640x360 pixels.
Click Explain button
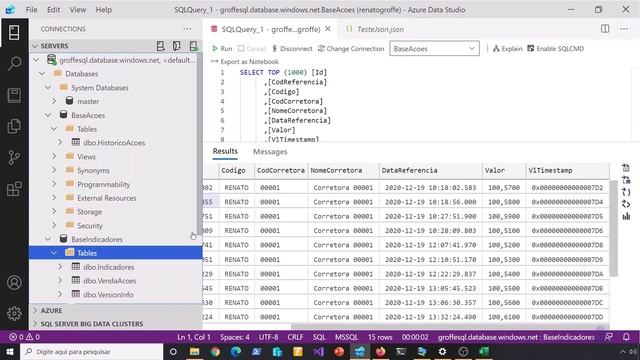pos(507,49)
